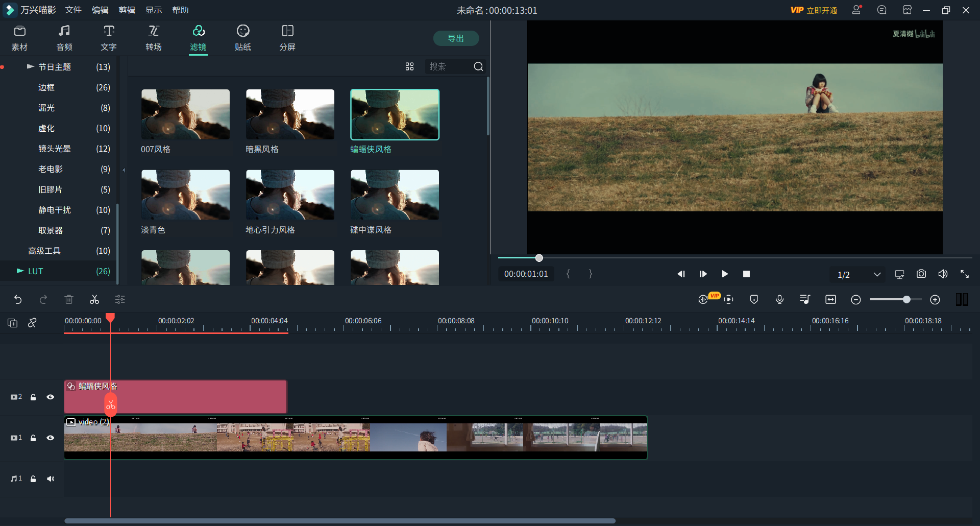Collapse the LUT category arrow

(20, 271)
